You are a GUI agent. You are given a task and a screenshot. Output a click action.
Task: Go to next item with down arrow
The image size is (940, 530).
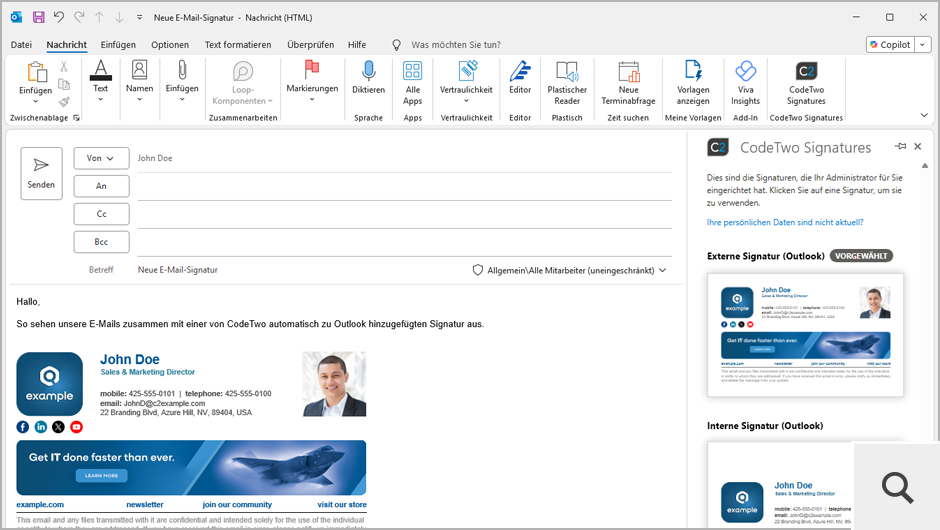pos(119,17)
